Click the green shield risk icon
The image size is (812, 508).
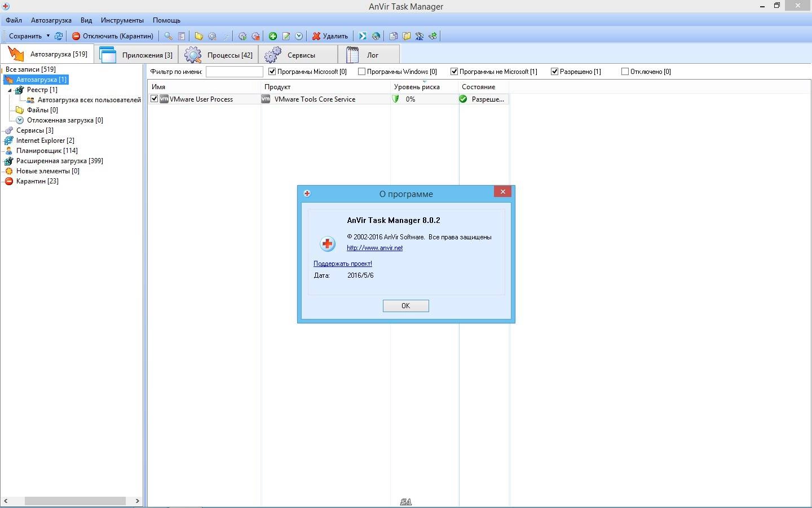point(396,99)
